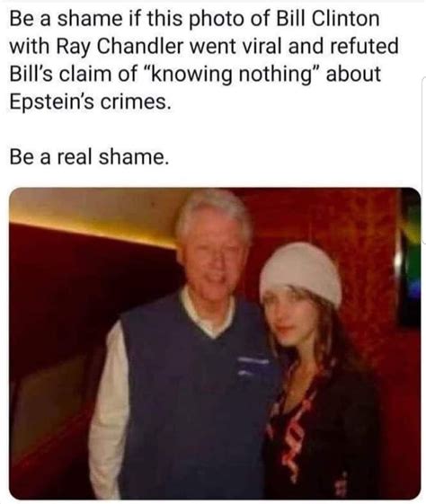Click the quoted words "knowing nothing"
Image resolution: width=426 pixels, height=504 pixels.
click(232, 75)
